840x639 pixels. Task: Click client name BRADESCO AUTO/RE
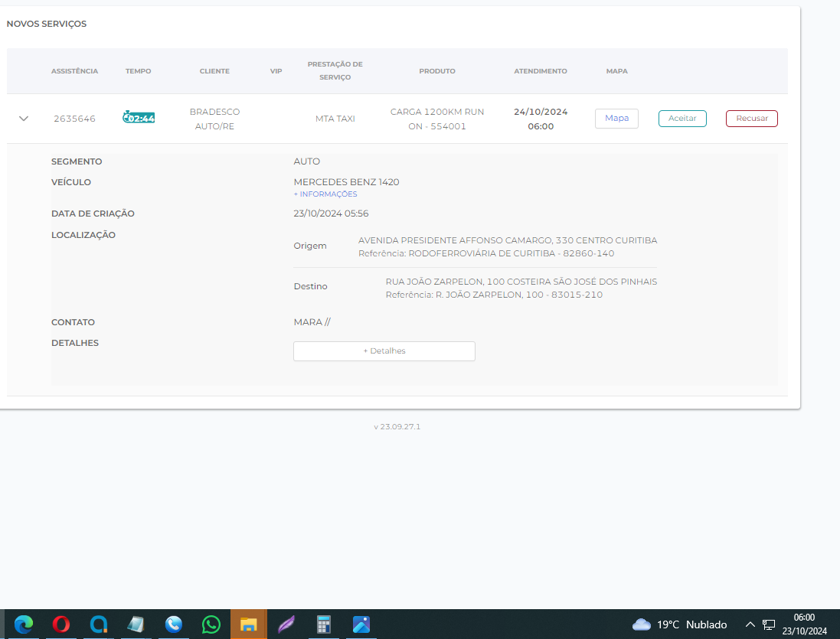coord(215,119)
